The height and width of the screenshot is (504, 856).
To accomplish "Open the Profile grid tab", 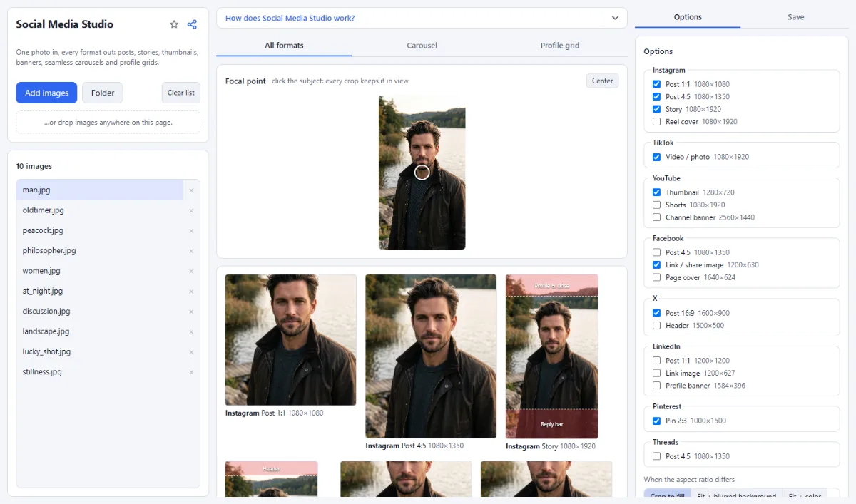I will [560, 46].
